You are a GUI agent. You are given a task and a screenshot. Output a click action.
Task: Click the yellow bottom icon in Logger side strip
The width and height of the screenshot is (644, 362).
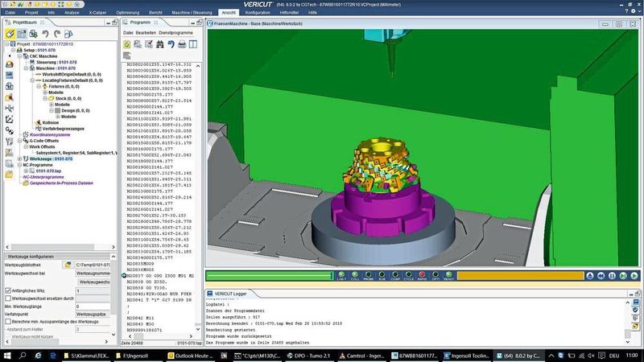[x=635, y=327]
